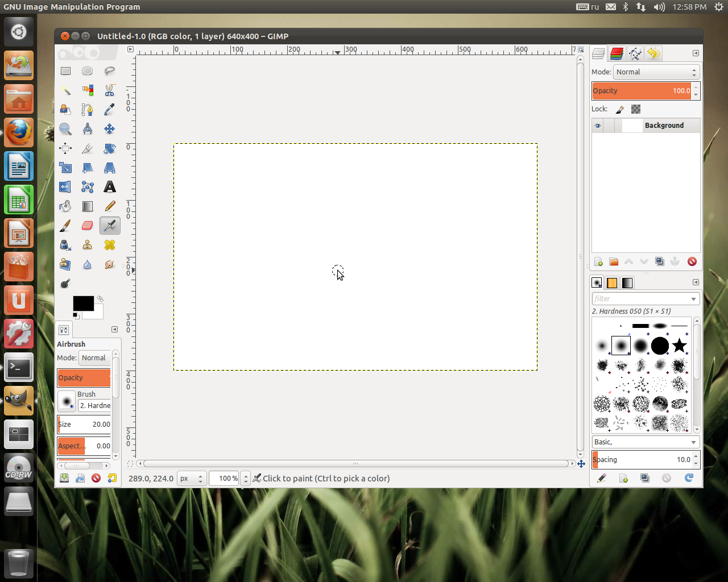The width and height of the screenshot is (728, 582).
Task: Switch to the Channels tab
Action: [617, 53]
